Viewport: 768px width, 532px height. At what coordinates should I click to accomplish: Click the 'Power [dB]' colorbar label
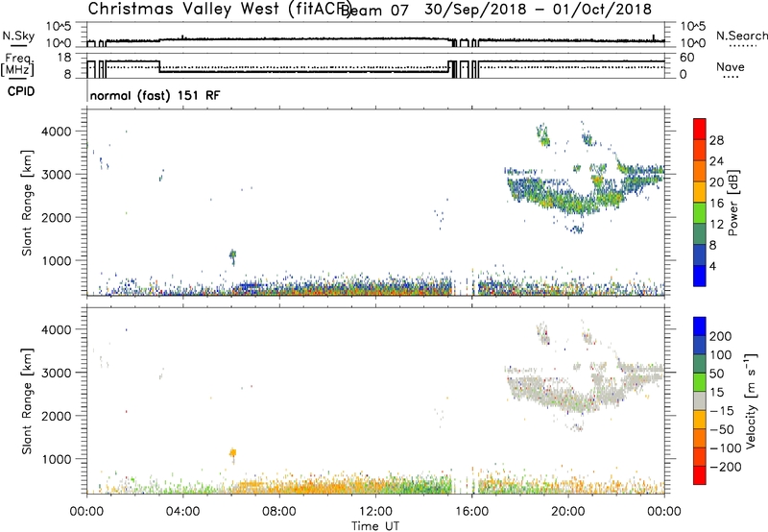(x=732, y=203)
